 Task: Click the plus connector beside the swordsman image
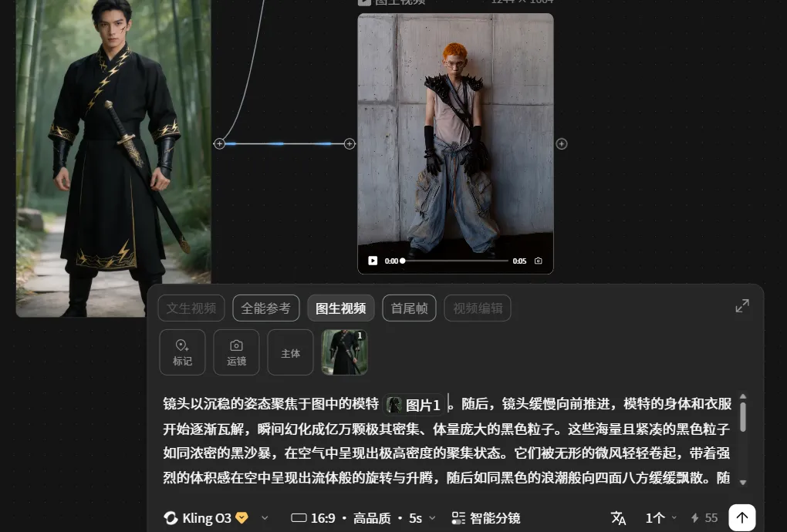[219, 144]
